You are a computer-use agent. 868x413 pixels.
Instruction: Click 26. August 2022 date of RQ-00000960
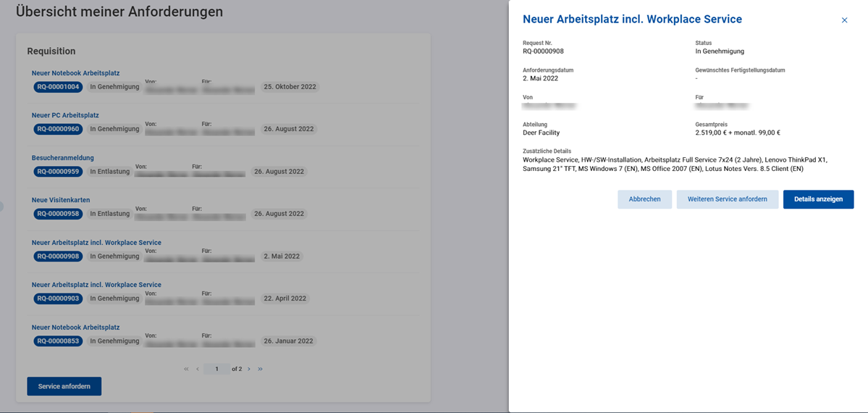[x=289, y=129]
